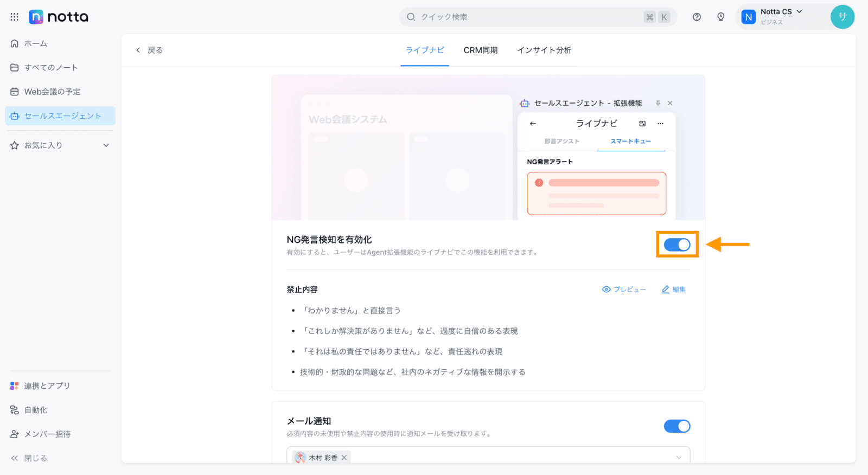Viewport: 868px width, 475px height.
Task: Focus the クイック検索 search field
Action: pos(538,17)
